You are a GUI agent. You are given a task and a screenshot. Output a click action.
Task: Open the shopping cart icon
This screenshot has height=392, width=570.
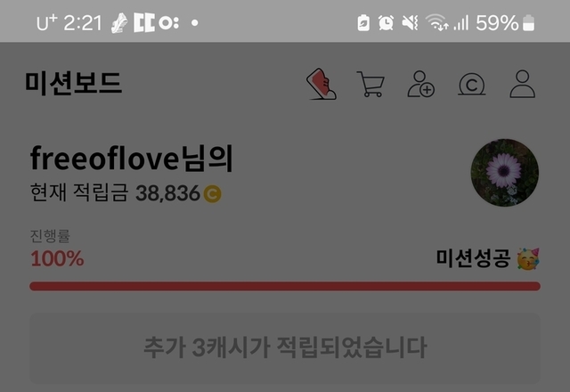click(370, 84)
